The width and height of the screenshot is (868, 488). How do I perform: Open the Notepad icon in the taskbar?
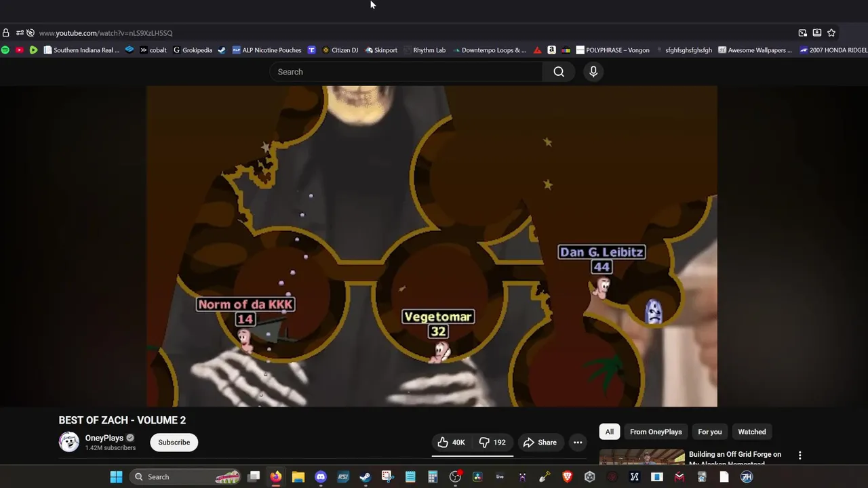click(410, 477)
